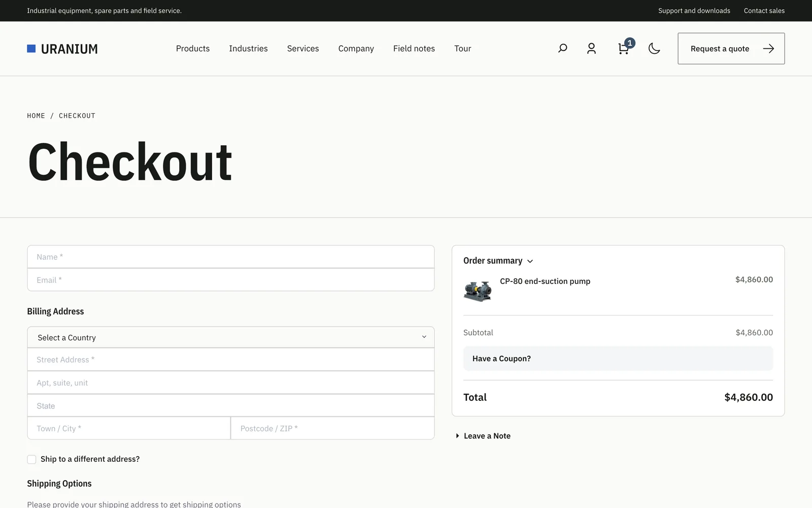Click the CP-80 end-suction pump name

[545, 281]
